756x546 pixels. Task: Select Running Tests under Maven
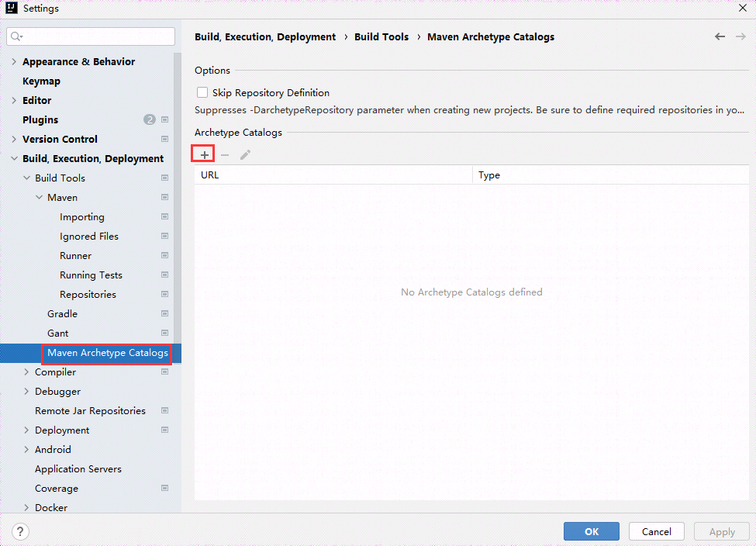point(91,275)
